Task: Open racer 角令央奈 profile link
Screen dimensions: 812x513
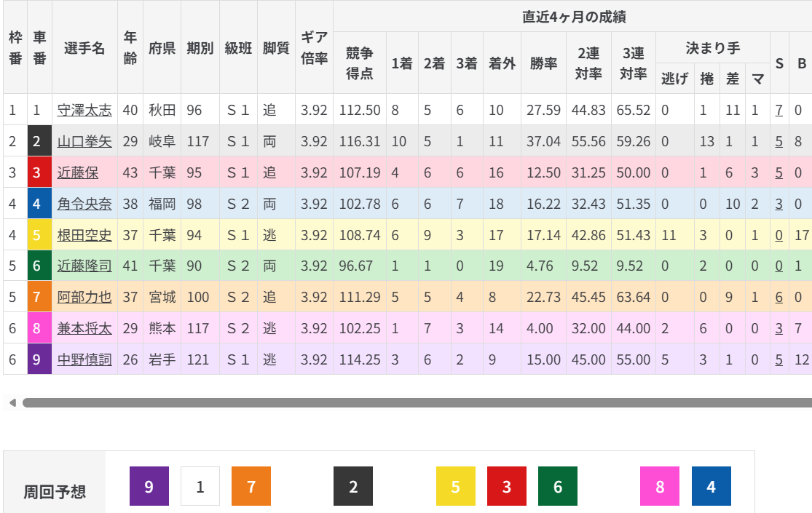Action: click(84, 204)
